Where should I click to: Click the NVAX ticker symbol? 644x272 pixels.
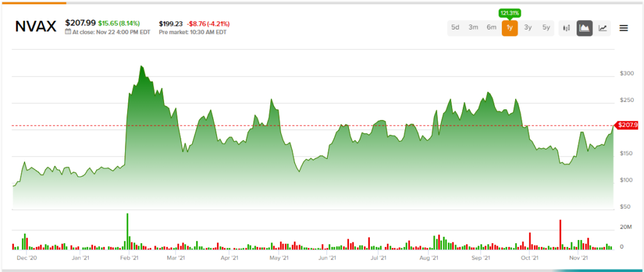[x=35, y=25]
